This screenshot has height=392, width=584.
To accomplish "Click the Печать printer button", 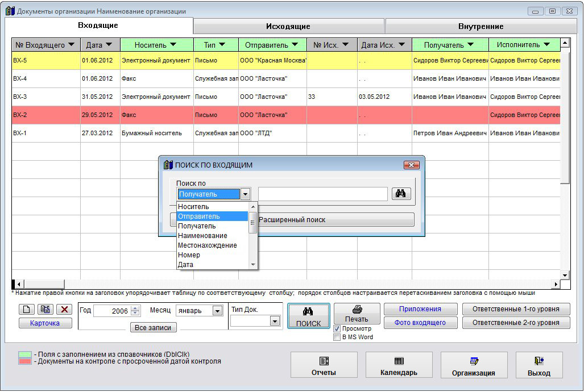I will pos(357,314).
